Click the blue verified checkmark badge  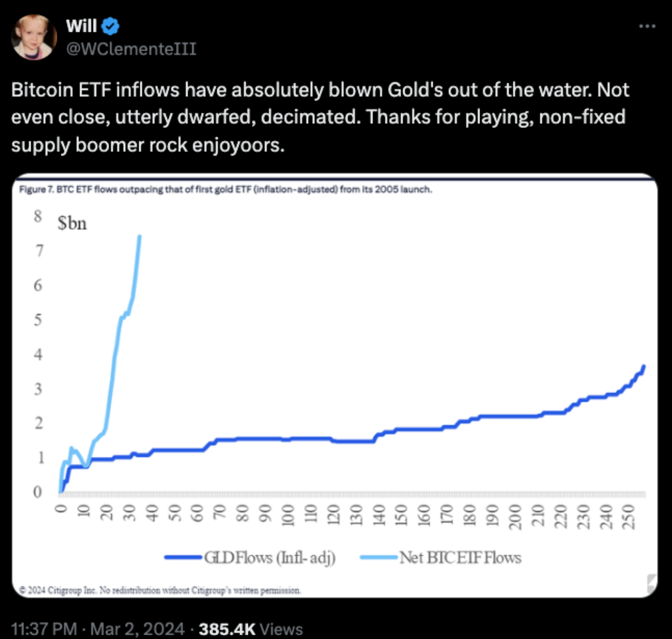coord(110,26)
